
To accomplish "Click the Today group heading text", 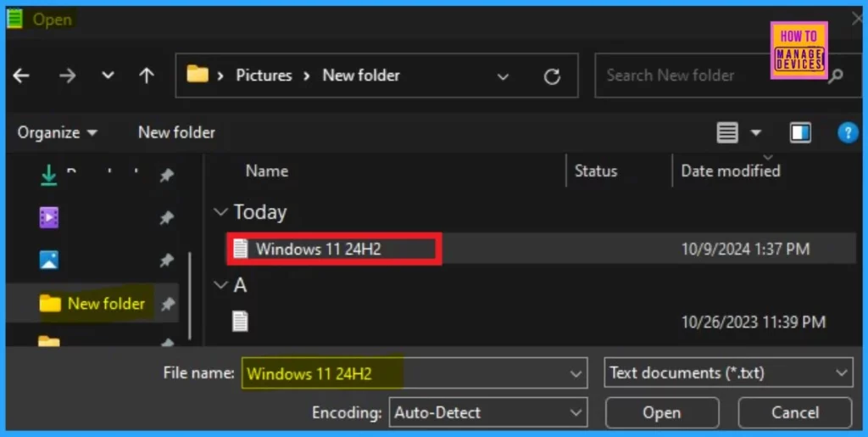I will point(259,212).
